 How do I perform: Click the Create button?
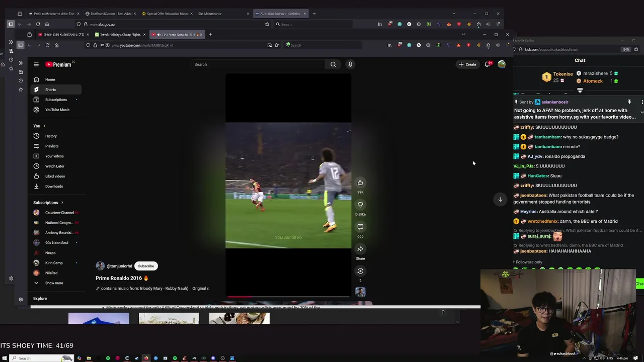click(467, 64)
